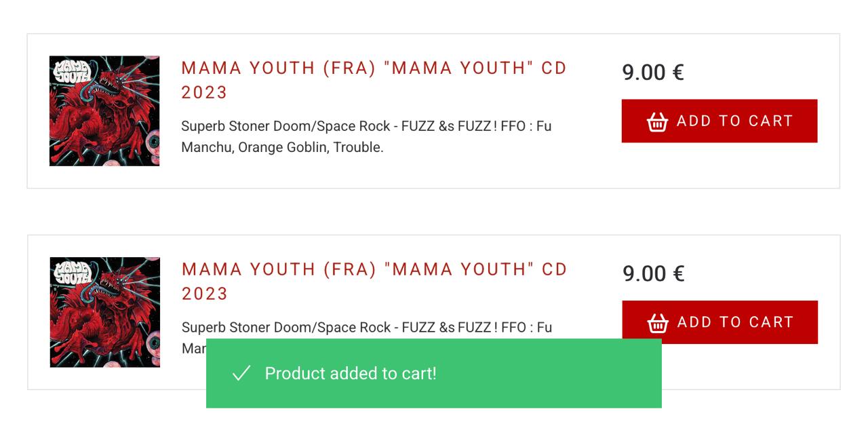The width and height of the screenshot is (868, 445).
Task: Click basket icon in first Add to Cart button
Action: pyautogui.click(x=657, y=121)
